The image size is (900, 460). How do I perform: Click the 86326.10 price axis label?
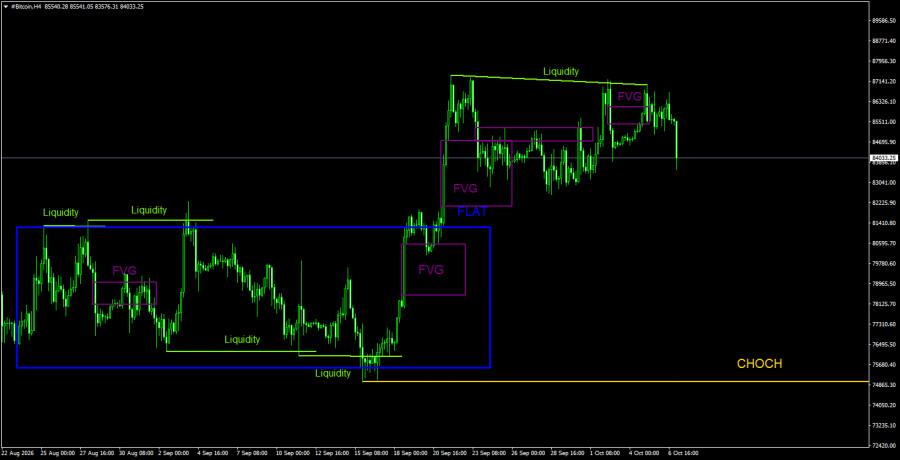884,102
